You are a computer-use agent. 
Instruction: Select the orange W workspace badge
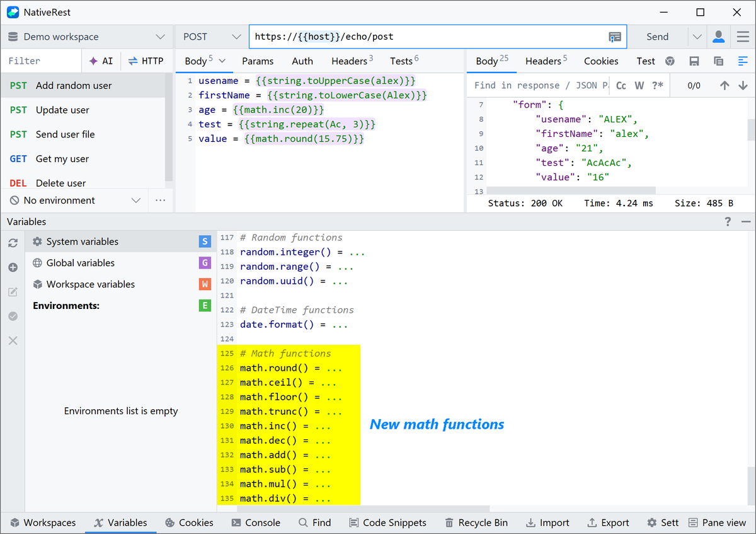(205, 284)
